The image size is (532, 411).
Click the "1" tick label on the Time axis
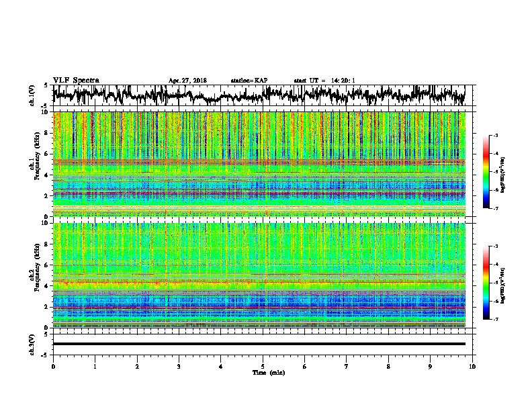point(95,367)
